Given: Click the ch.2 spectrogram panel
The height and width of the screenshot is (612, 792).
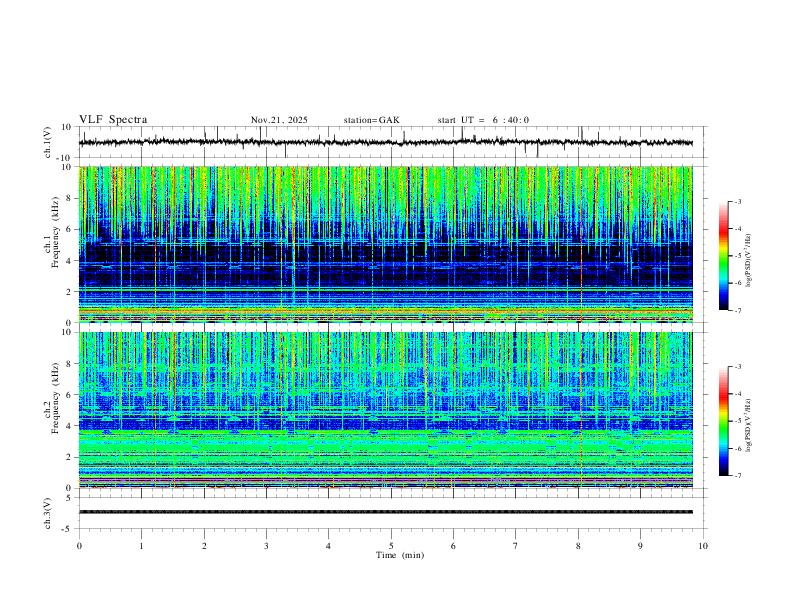Looking at the screenshot, I should tap(386, 410).
